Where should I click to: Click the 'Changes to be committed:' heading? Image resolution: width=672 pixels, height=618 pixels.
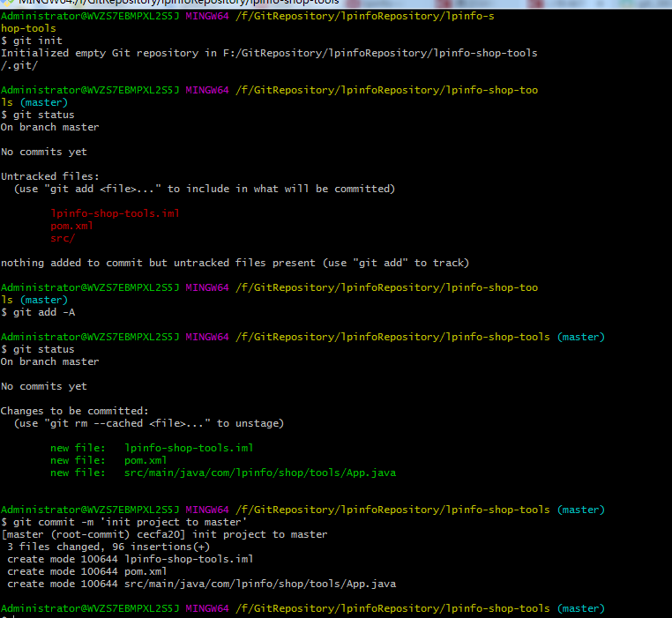75,411
